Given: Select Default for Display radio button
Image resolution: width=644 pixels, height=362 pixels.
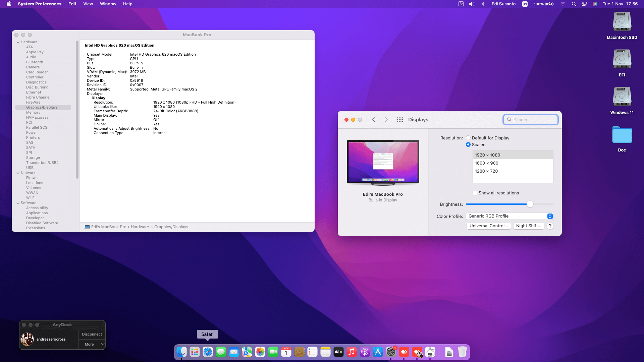Looking at the screenshot, I should click(x=468, y=138).
